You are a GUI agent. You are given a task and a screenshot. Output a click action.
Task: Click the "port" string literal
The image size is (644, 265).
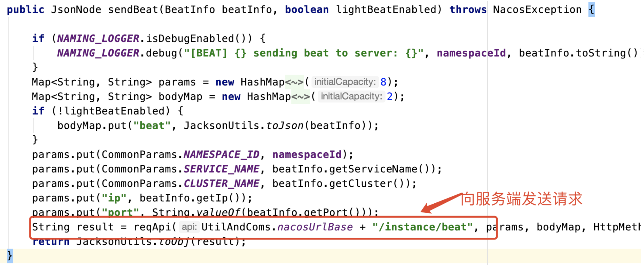pos(120,212)
